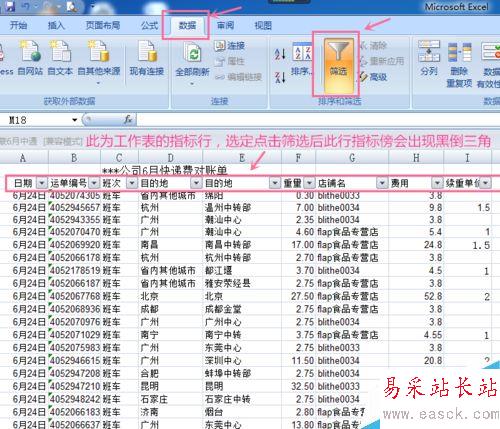Click the 属性 properties button

point(230,61)
